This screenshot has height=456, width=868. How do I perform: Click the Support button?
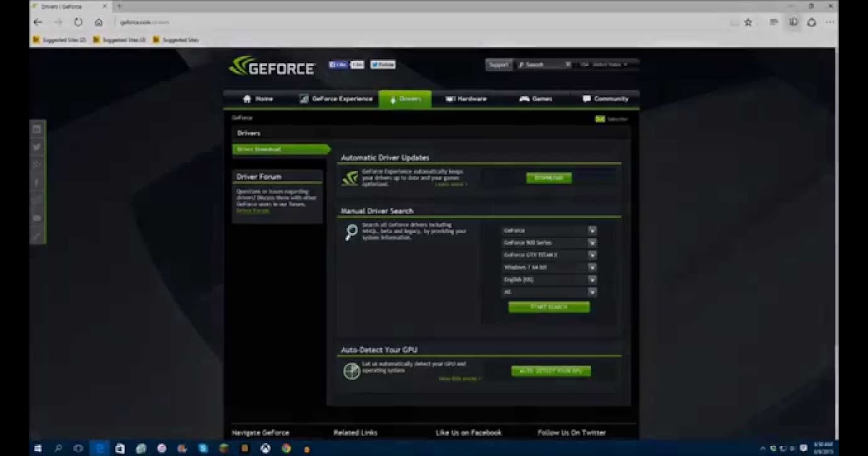498,65
